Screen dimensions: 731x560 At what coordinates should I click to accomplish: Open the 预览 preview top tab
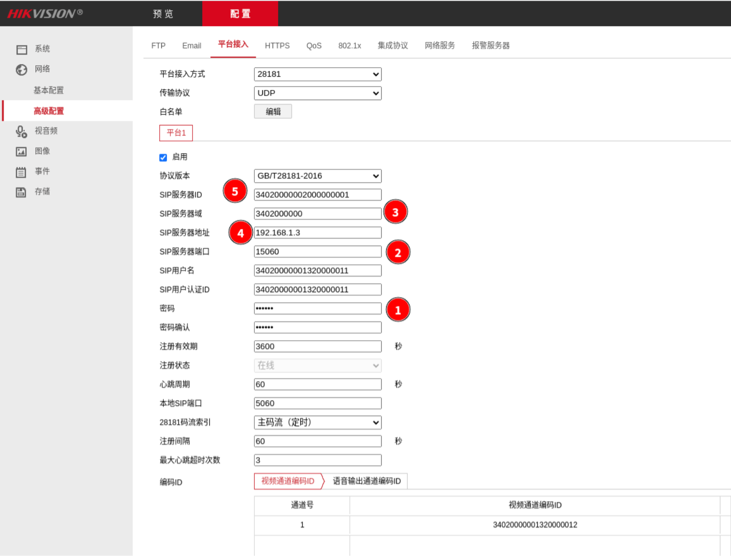point(163,14)
